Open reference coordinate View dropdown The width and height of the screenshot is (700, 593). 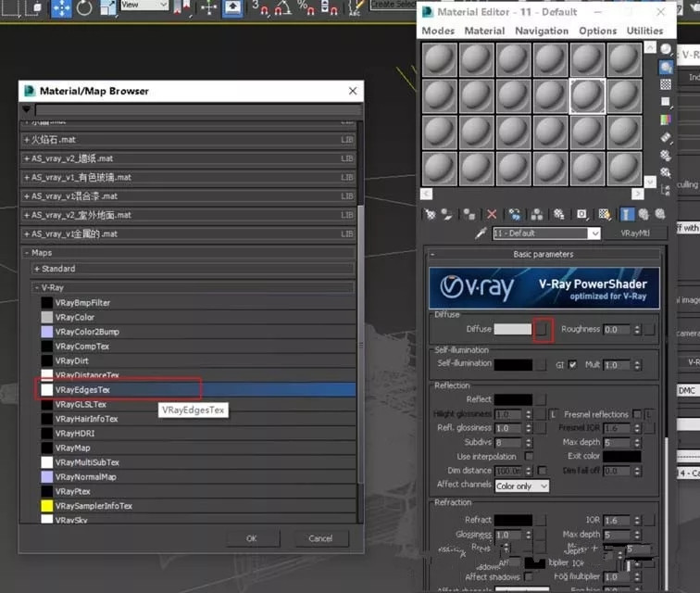coord(144,5)
